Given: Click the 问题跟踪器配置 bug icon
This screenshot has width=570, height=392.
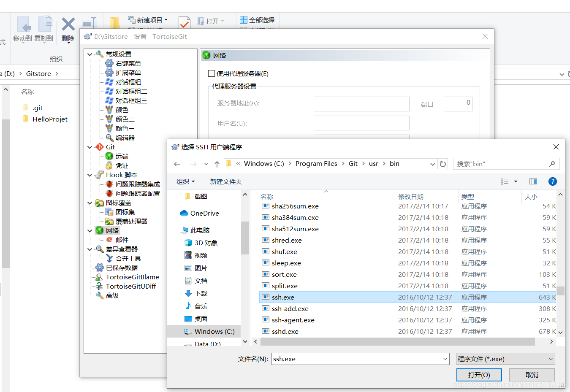Looking at the screenshot, I should tap(109, 193).
